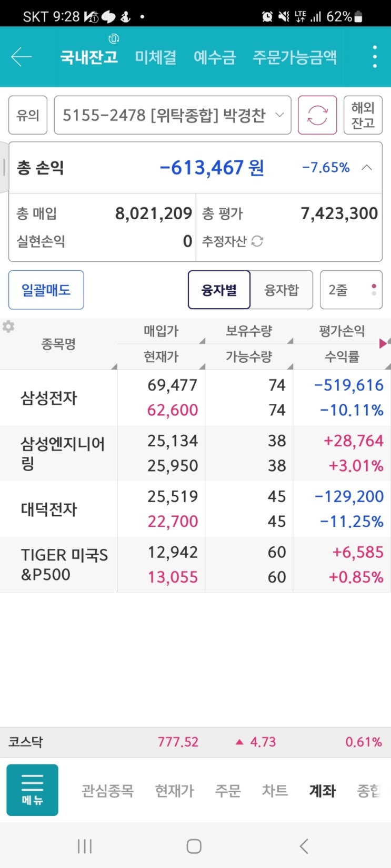The height and width of the screenshot is (868, 391).
Task: Sort holdings by 종목명 column header
Action: click(x=58, y=344)
